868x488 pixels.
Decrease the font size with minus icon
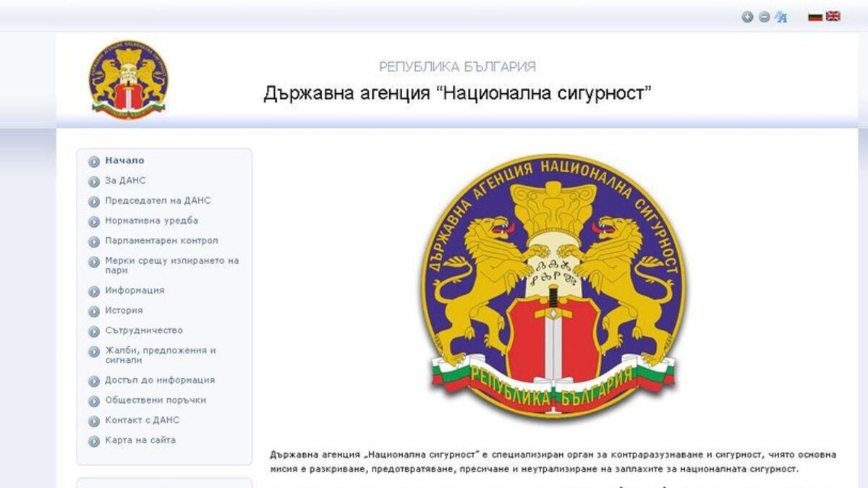tap(764, 17)
